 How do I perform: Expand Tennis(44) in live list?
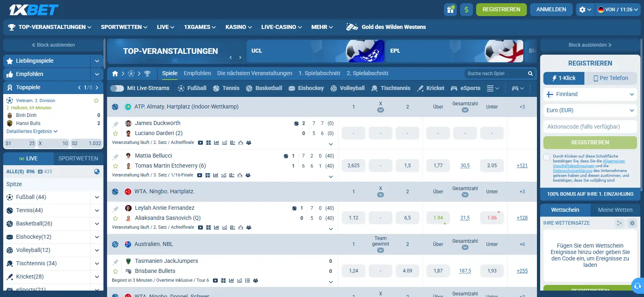point(97,211)
